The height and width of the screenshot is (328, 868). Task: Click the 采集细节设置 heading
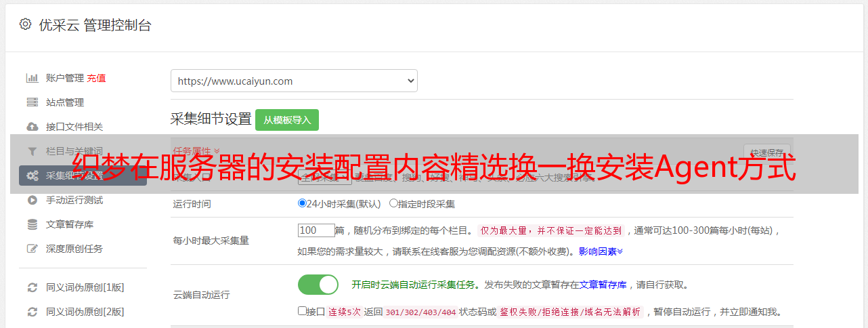(x=211, y=119)
